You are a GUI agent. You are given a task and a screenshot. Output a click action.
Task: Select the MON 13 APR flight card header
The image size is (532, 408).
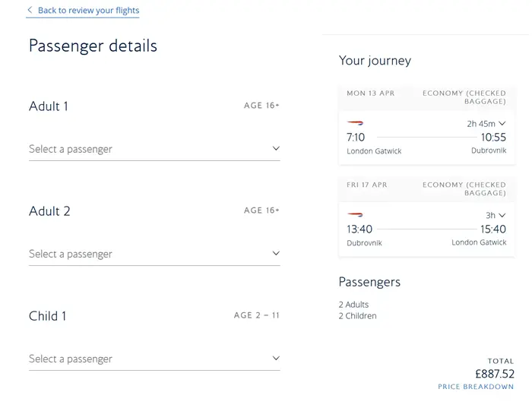point(426,97)
